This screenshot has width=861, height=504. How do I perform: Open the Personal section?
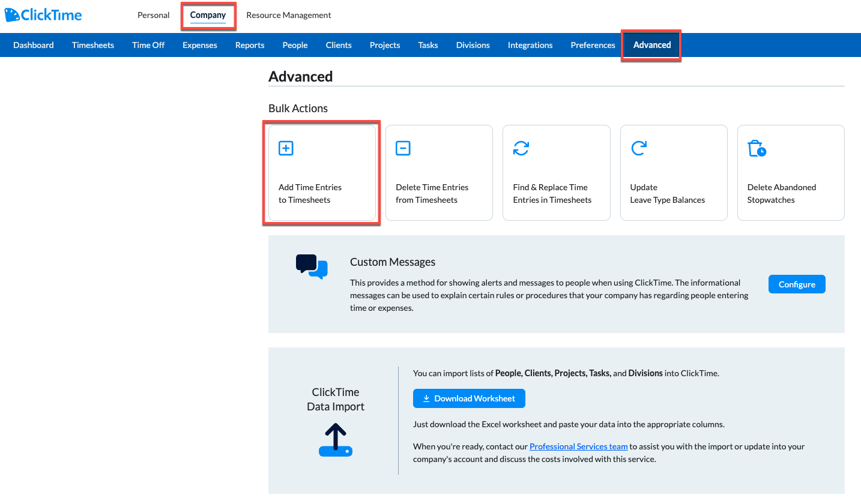click(x=154, y=15)
